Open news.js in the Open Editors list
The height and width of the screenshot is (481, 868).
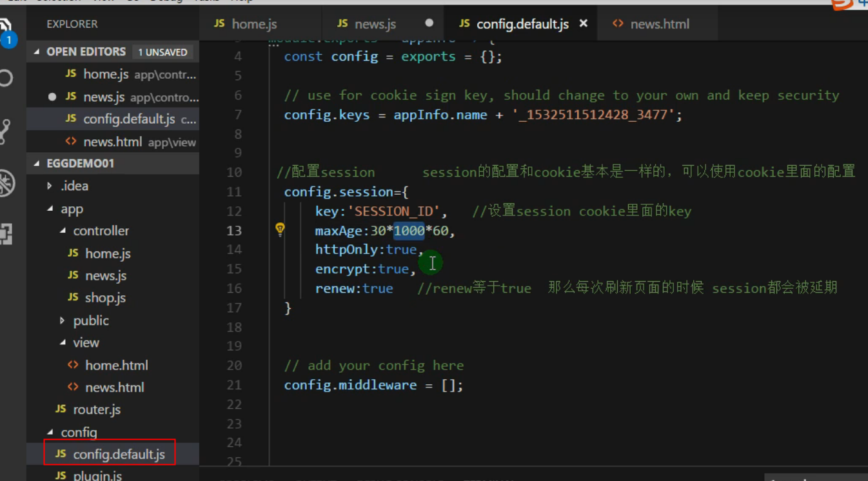click(112, 97)
